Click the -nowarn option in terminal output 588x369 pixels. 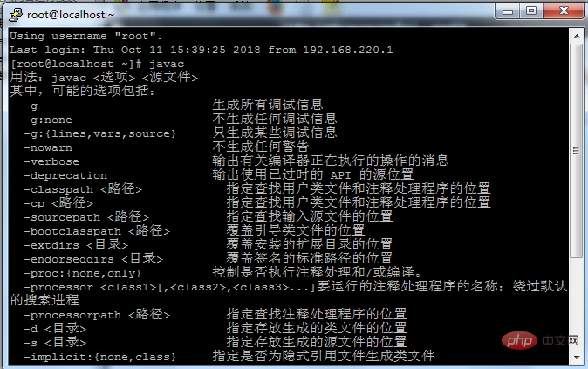(x=48, y=147)
